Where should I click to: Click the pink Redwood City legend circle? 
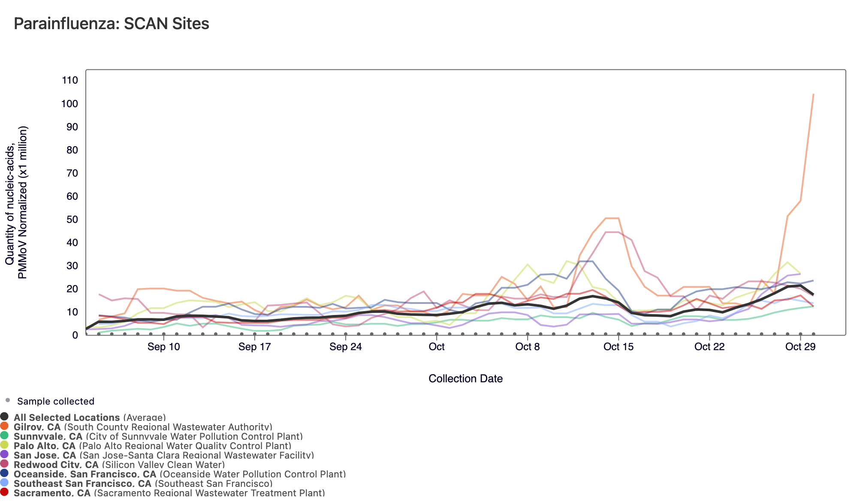coord(4,464)
